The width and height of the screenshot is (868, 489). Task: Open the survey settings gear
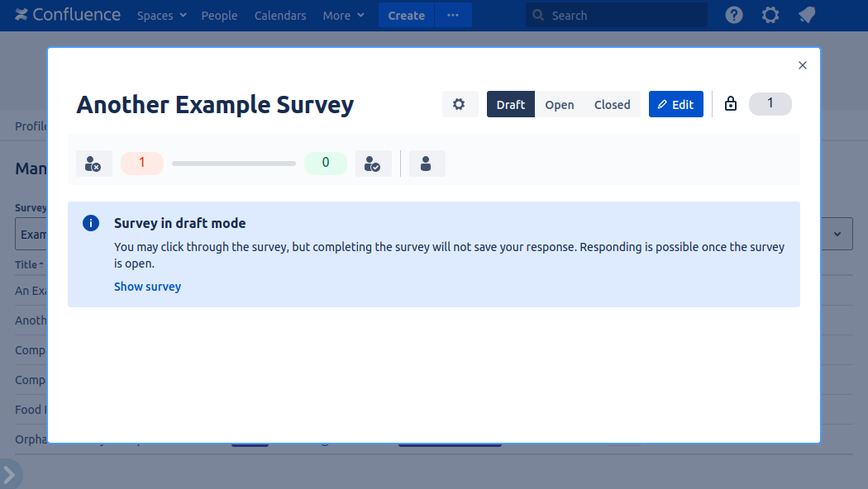[460, 104]
